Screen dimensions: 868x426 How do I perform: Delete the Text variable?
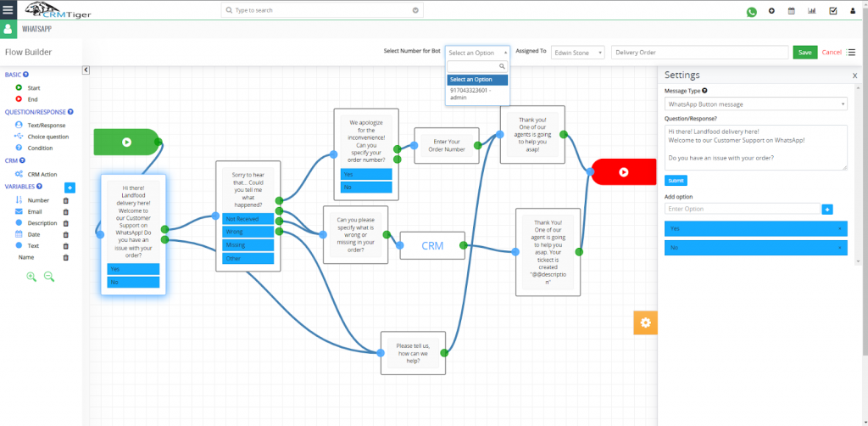tap(66, 246)
